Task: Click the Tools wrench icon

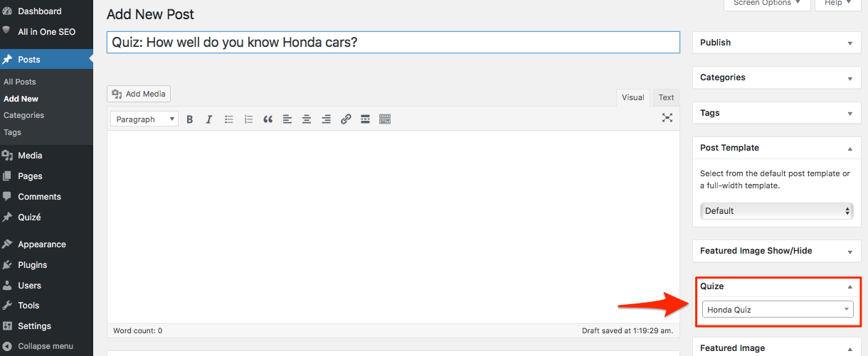Action: point(7,306)
